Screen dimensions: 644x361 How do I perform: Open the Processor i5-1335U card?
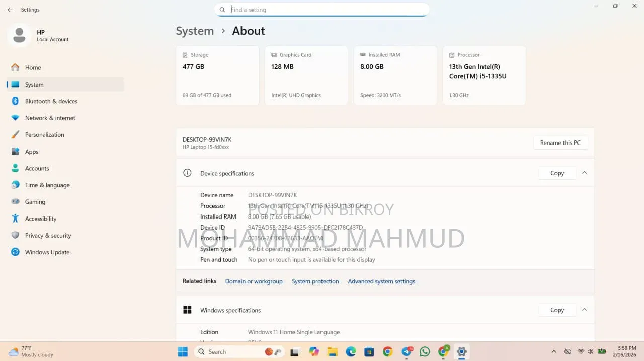(484, 76)
